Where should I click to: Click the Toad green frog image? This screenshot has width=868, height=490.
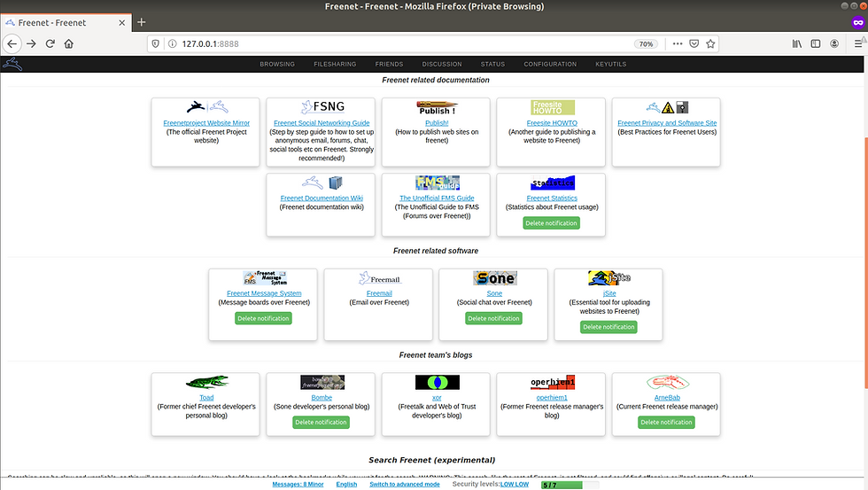point(207,382)
